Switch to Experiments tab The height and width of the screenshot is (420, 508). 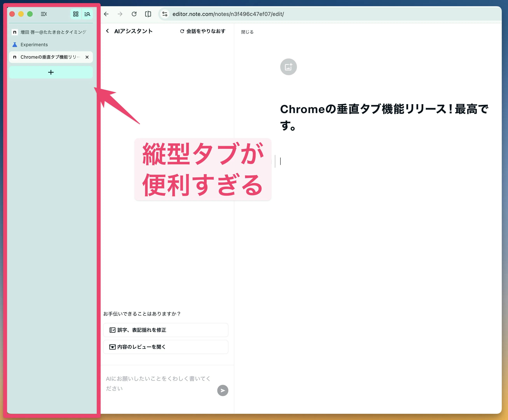(x=51, y=44)
